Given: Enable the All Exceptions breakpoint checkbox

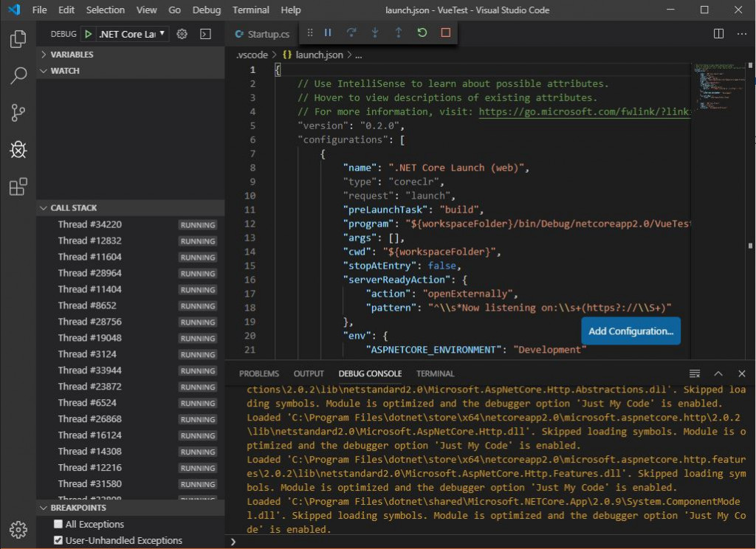Looking at the screenshot, I should point(58,524).
